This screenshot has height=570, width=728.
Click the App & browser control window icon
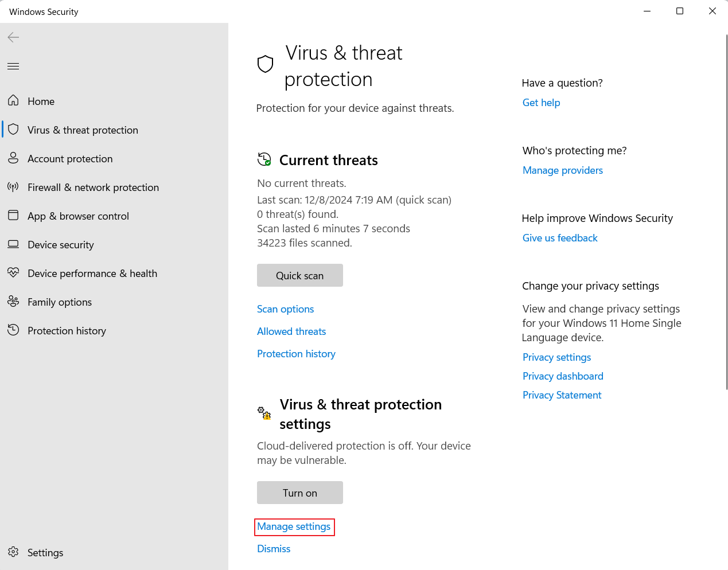[x=13, y=216]
